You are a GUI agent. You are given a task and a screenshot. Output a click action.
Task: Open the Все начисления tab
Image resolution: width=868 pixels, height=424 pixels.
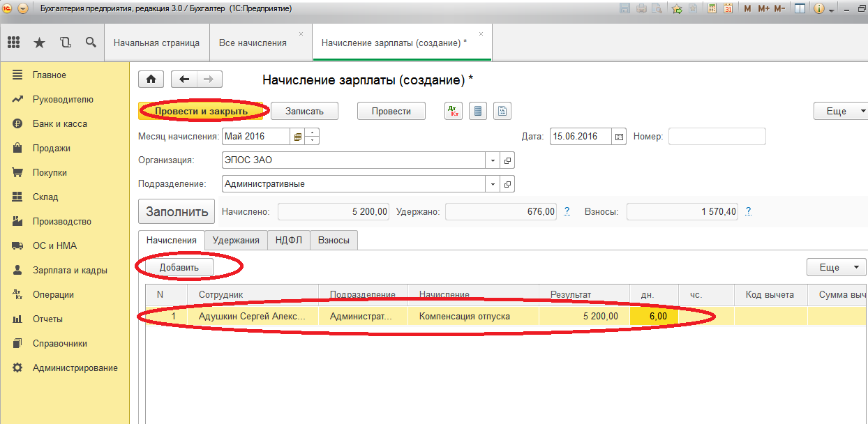tap(253, 43)
